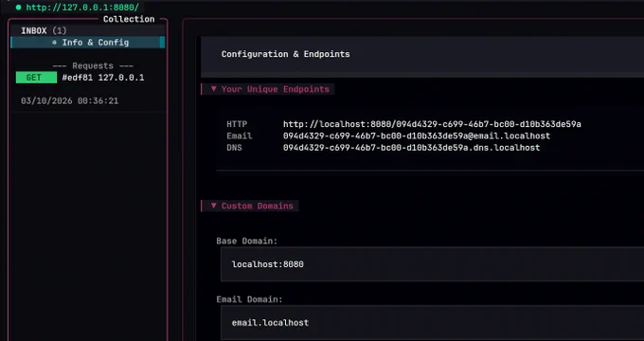The height and width of the screenshot is (341, 644).
Task: Click the DNS endpoint dns.localhost value
Action: click(412, 148)
